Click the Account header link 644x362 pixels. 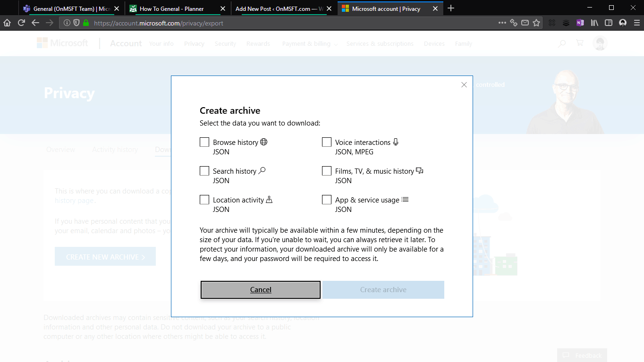[x=126, y=43]
